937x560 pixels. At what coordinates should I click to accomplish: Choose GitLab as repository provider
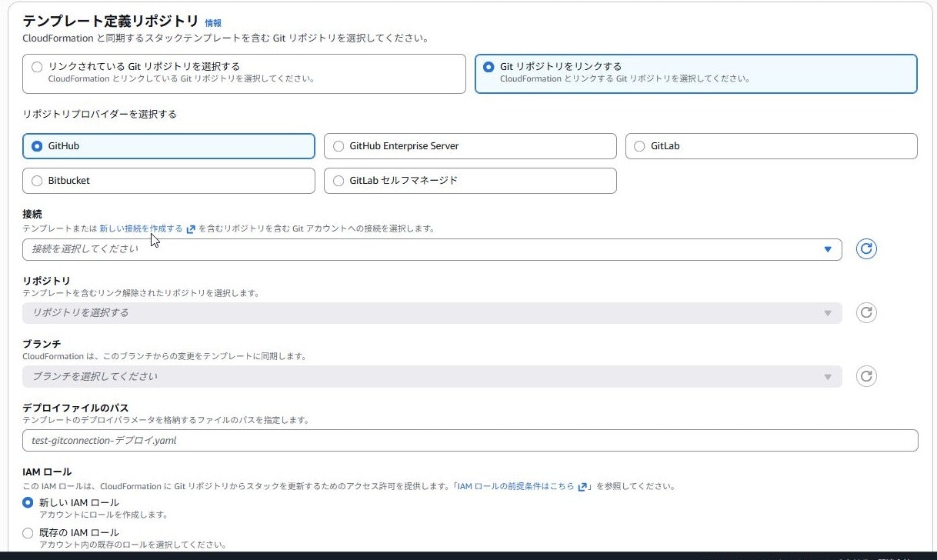click(x=772, y=146)
